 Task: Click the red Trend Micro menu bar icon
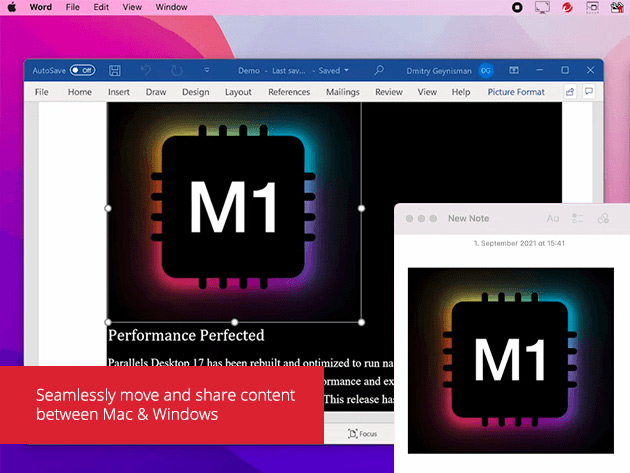coord(567,7)
